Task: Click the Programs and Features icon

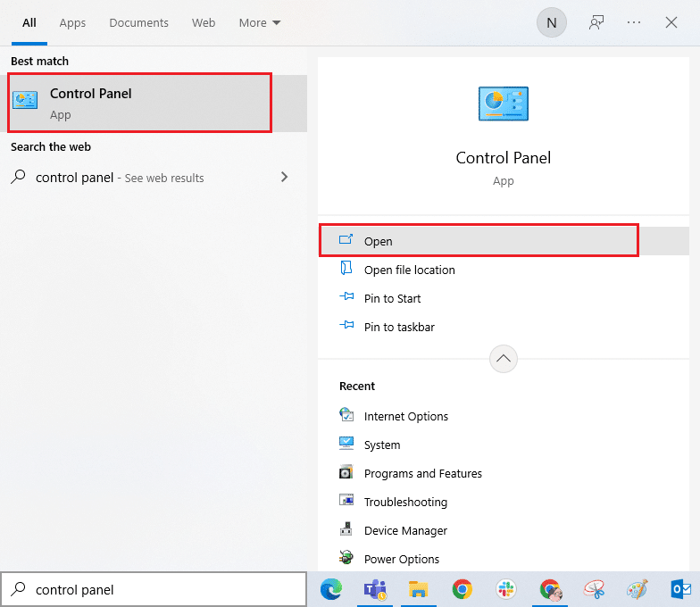Action: pyautogui.click(x=346, y=471)
